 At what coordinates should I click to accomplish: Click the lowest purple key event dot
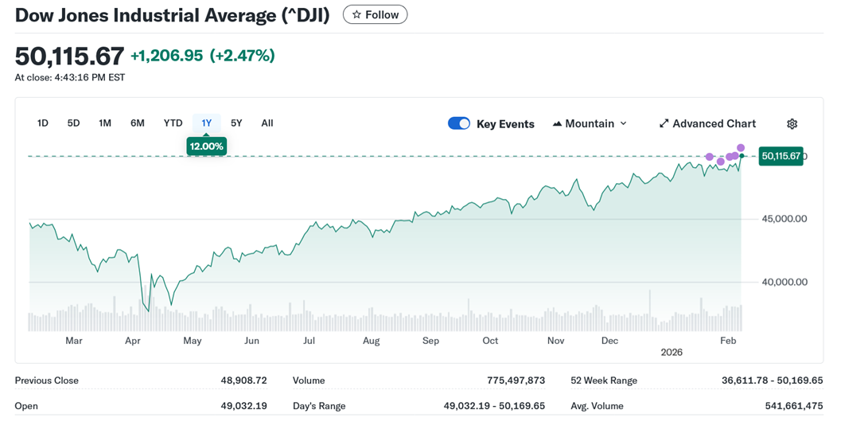click(x=720, y=162)
